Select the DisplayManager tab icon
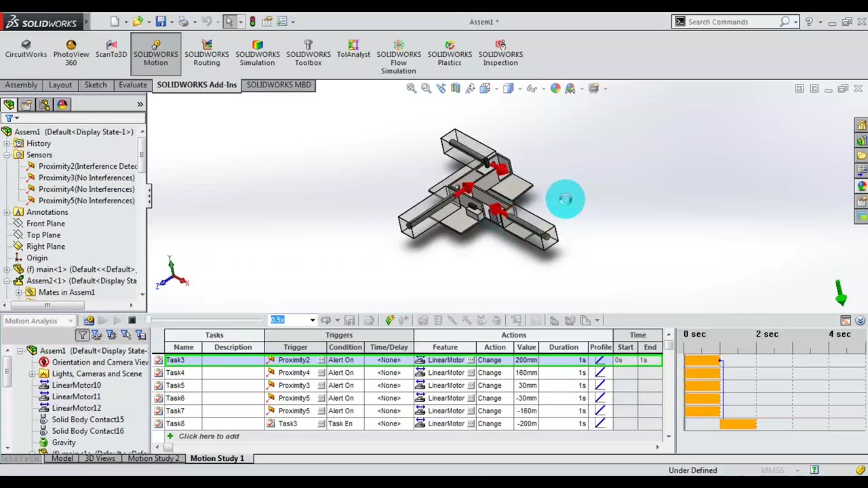The height and width of the screenshot is (488, 868). coord(62,104)
